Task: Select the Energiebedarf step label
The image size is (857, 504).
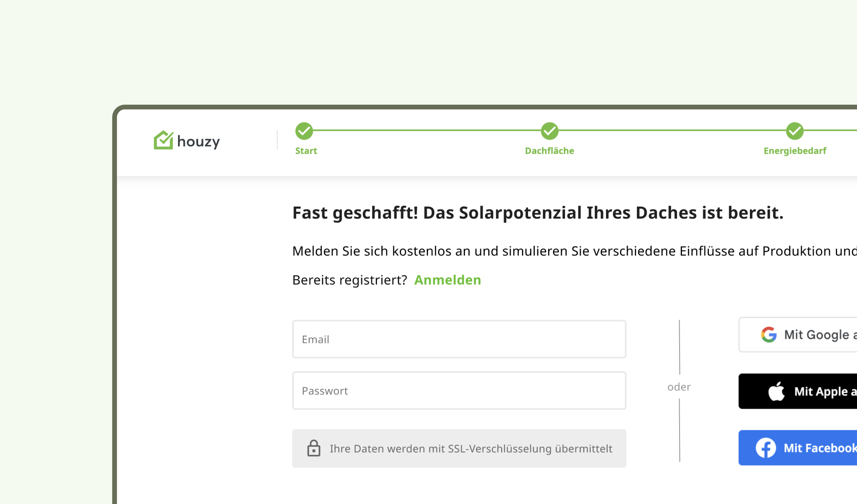Action: click(x=795, y=151)
